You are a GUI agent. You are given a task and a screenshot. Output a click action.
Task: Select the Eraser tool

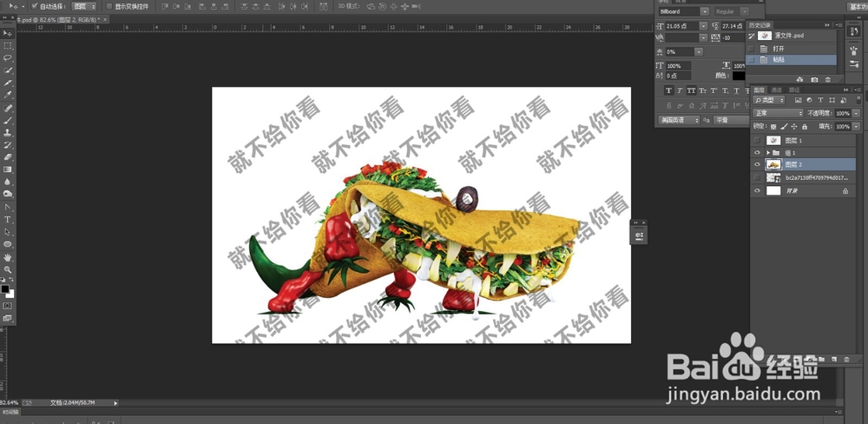point(8,157)
